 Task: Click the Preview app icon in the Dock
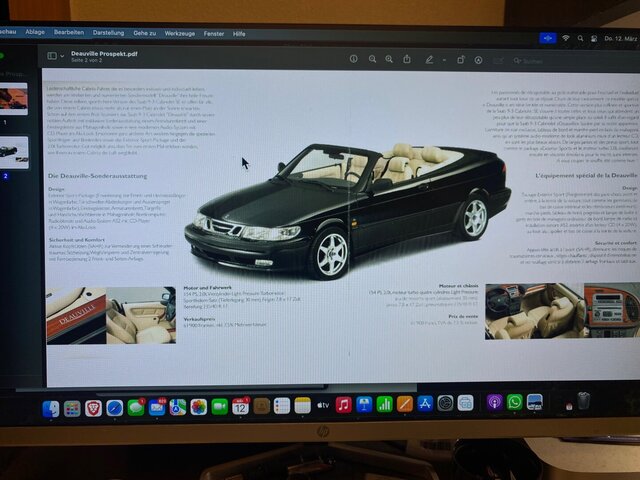coord(535,402)
